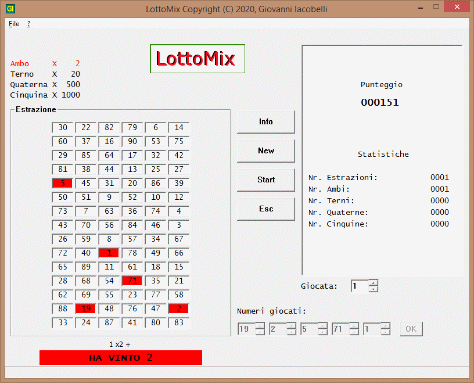The image size is (474, 383).
Task: Click extraction cell 90
Action: coord(132,141)
